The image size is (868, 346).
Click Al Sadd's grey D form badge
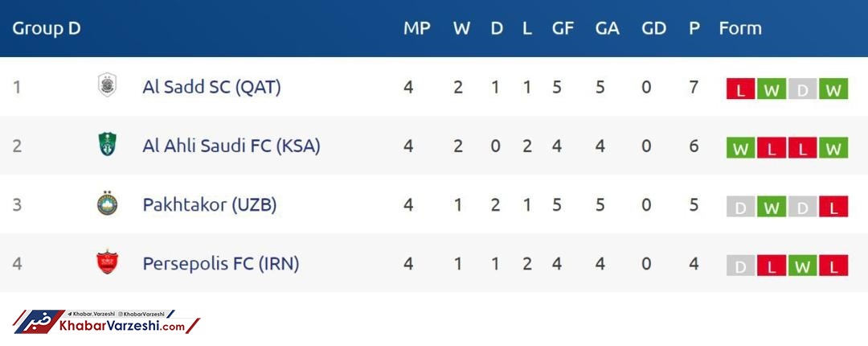pos(802,89)
